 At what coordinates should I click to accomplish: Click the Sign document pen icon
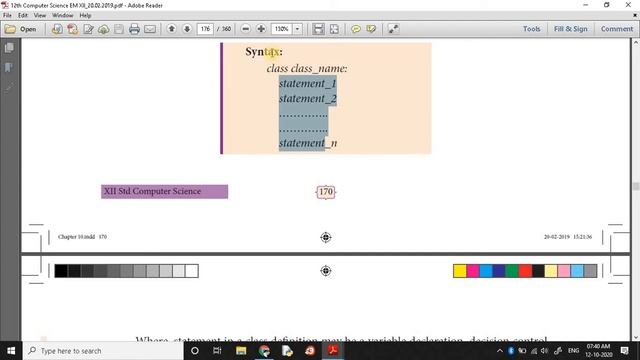pyautogui.click(x=88, y=29)
